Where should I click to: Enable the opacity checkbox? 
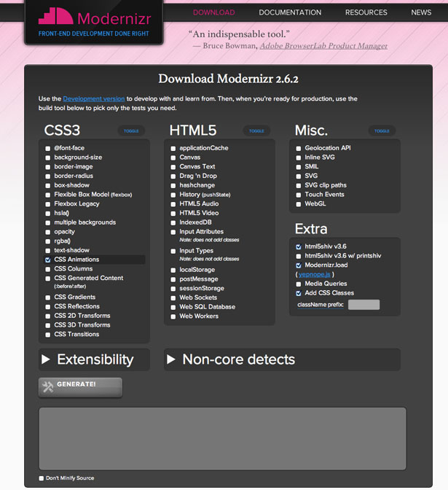point(48,232)
